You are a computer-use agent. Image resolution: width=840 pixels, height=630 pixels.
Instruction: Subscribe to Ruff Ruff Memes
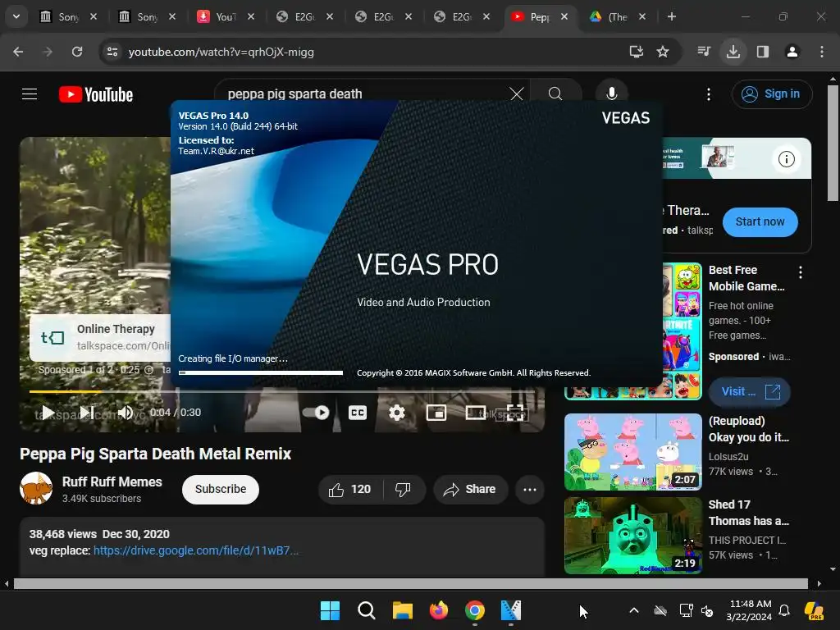(x=220, y=489)
